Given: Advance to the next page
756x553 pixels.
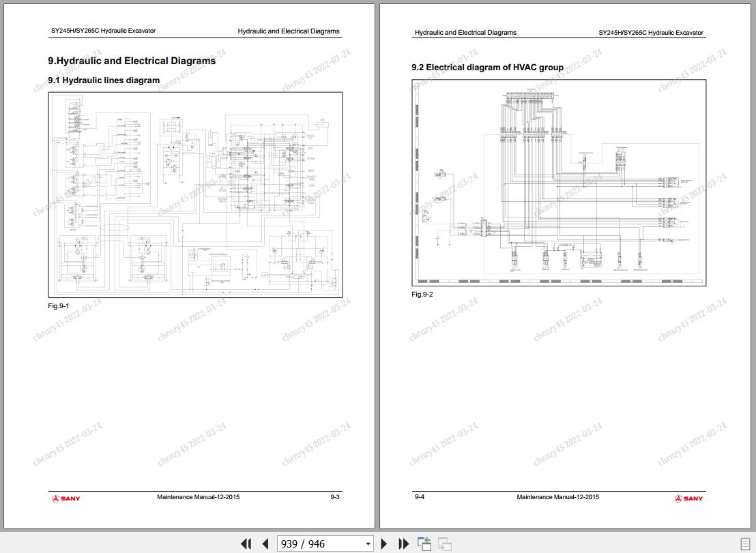Looking at the screenshot, I should [x=383, y=544].
